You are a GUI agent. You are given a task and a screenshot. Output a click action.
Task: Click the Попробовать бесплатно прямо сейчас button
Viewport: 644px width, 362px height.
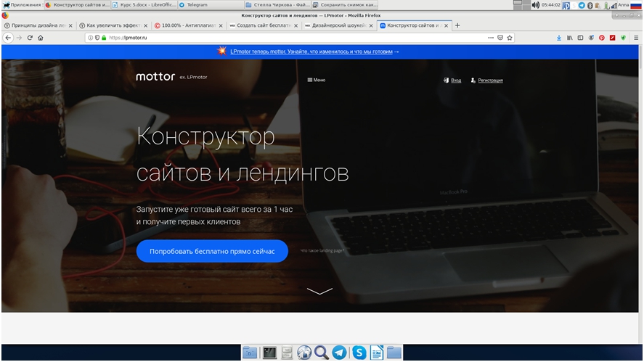coord(212,251)
